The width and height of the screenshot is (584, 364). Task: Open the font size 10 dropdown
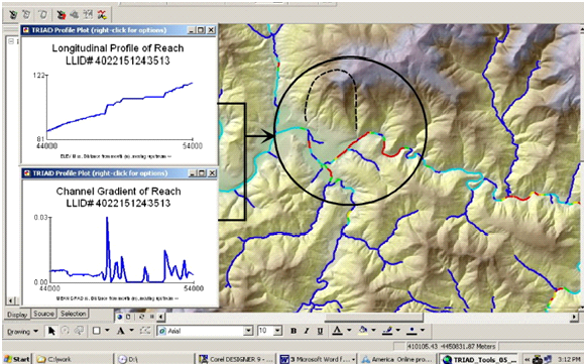(x=277, y=331)
